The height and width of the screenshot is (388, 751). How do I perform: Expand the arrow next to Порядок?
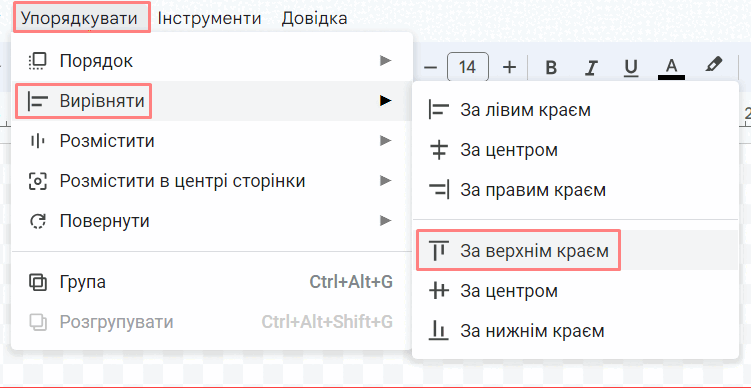point(386,61)
